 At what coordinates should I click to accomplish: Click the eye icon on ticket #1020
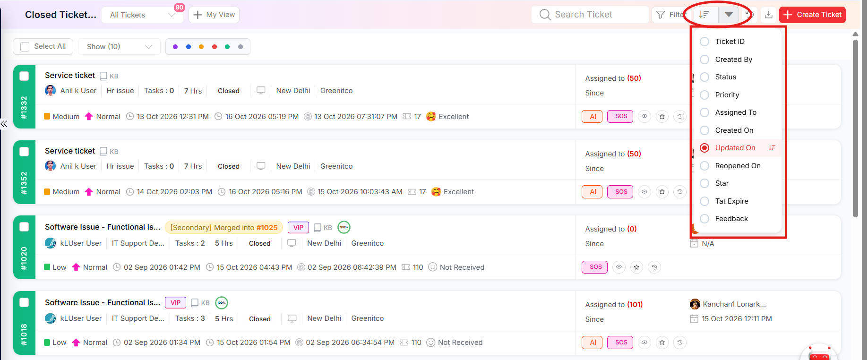click(619, 267)
